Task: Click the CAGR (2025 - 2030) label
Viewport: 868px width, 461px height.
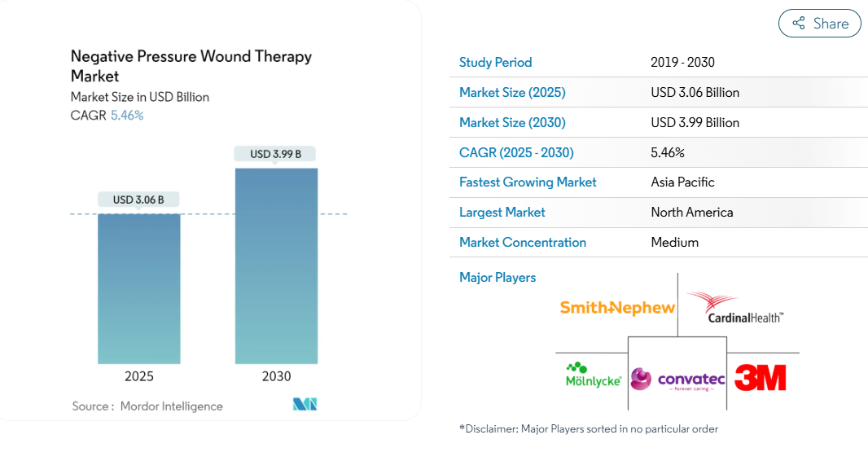Action: click(516, 153)
